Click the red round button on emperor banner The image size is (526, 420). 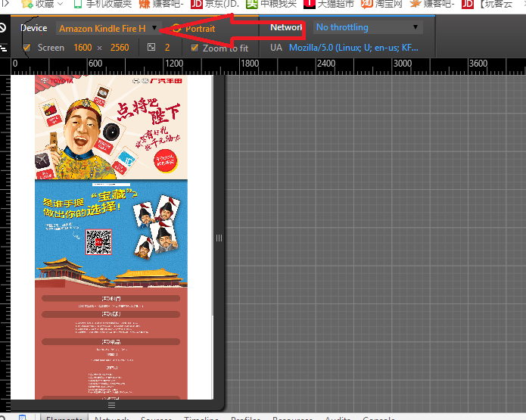coord(166,160)
